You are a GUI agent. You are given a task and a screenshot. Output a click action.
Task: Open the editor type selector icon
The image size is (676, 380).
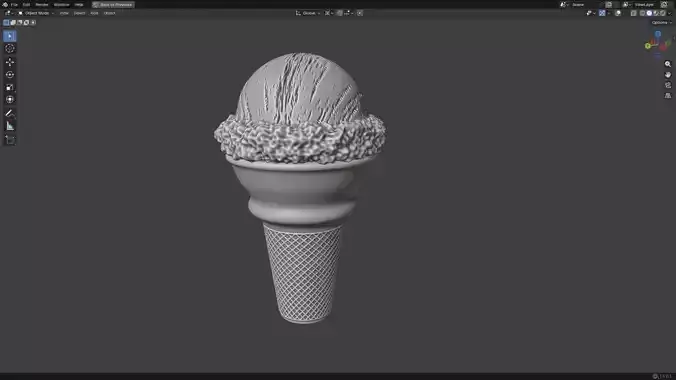point(8,13)
